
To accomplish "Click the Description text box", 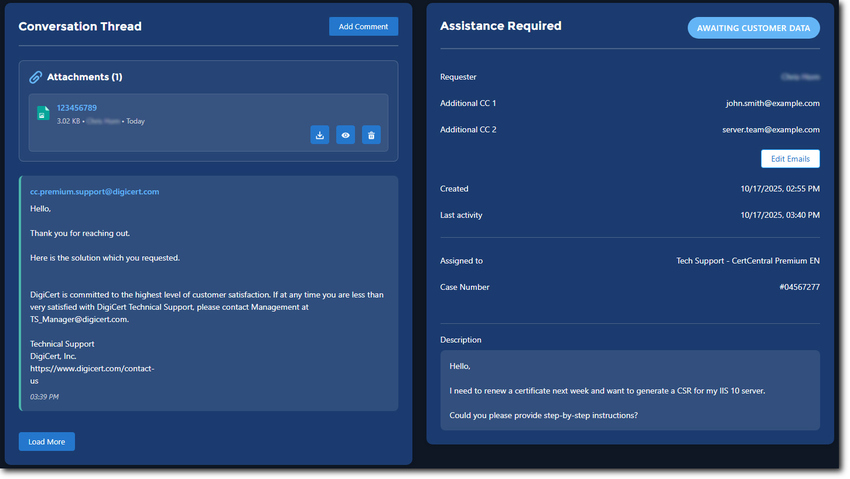I will [629, 390].
